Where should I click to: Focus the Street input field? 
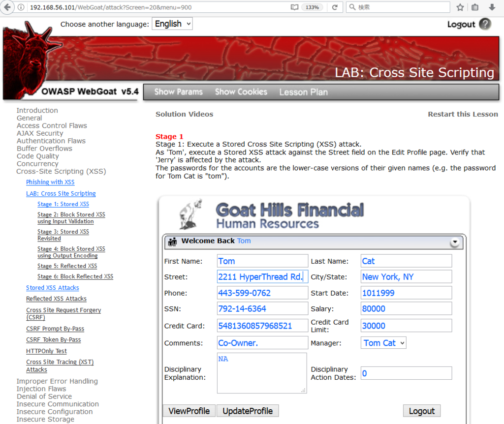(262, 276)
